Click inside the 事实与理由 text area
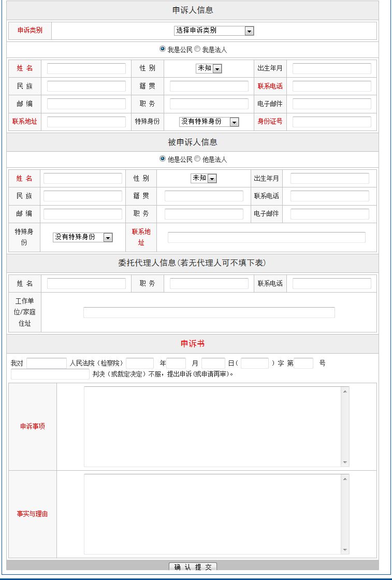 pos(212,514)
